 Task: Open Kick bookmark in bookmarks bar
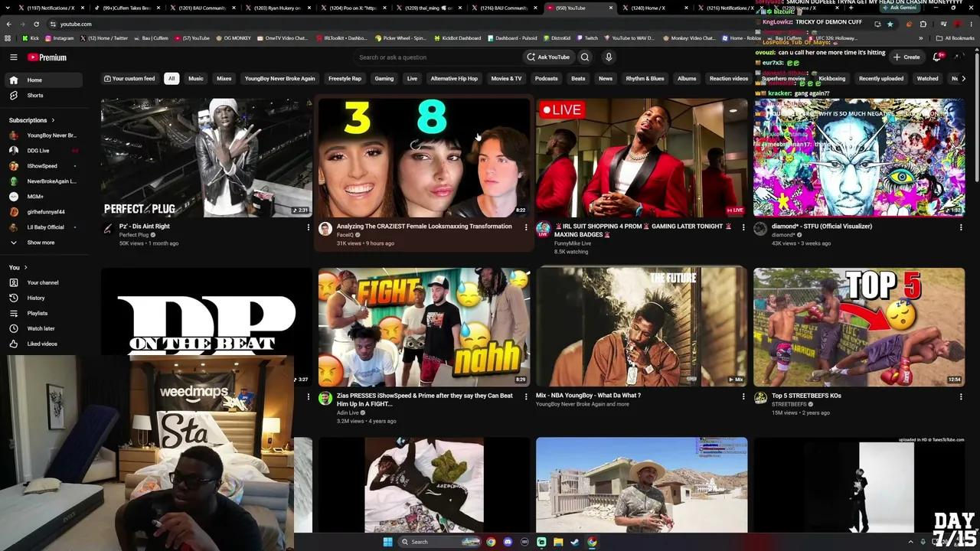click(31, 38)
